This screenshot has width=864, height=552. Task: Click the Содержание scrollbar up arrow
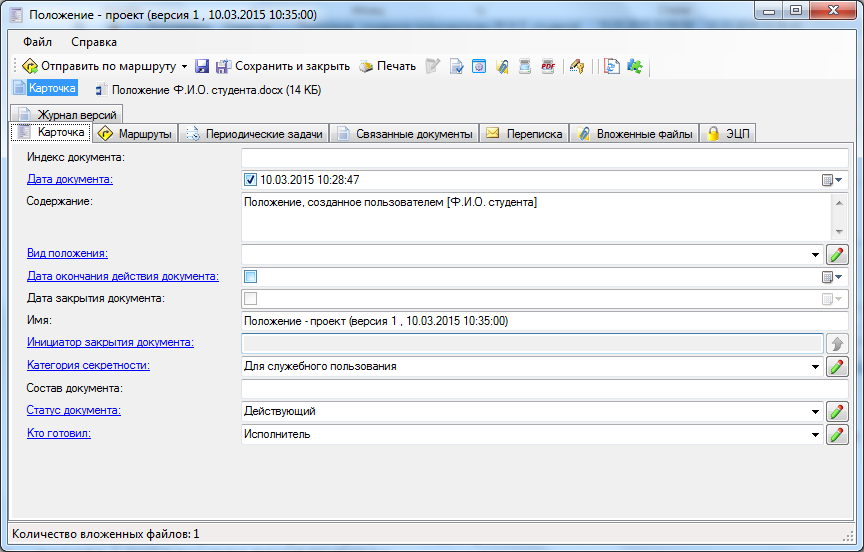[x=839, y=203]
